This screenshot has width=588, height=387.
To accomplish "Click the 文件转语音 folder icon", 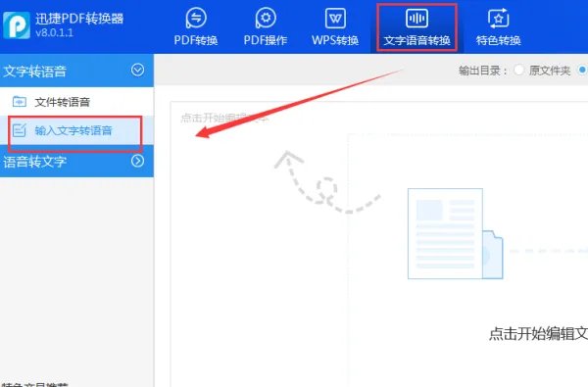I will 20,102.
